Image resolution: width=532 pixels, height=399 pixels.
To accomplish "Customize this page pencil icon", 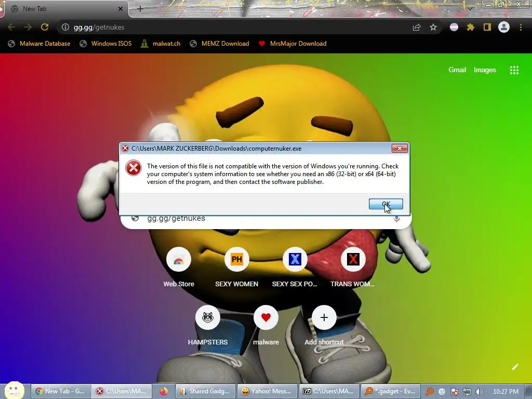I will [515, 367].
